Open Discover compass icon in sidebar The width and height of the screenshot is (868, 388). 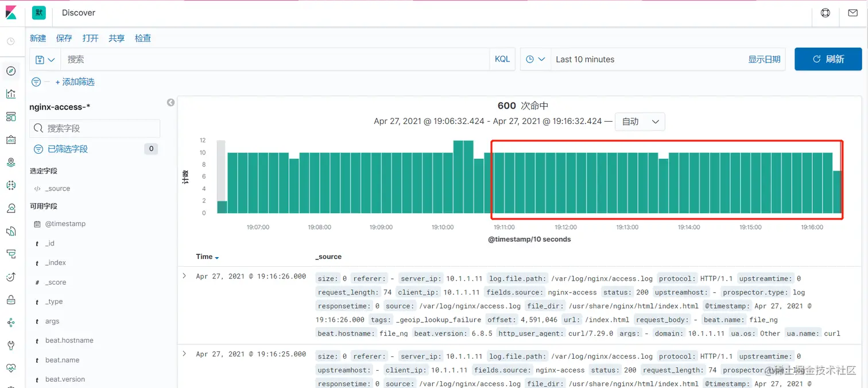pos(11,71)
